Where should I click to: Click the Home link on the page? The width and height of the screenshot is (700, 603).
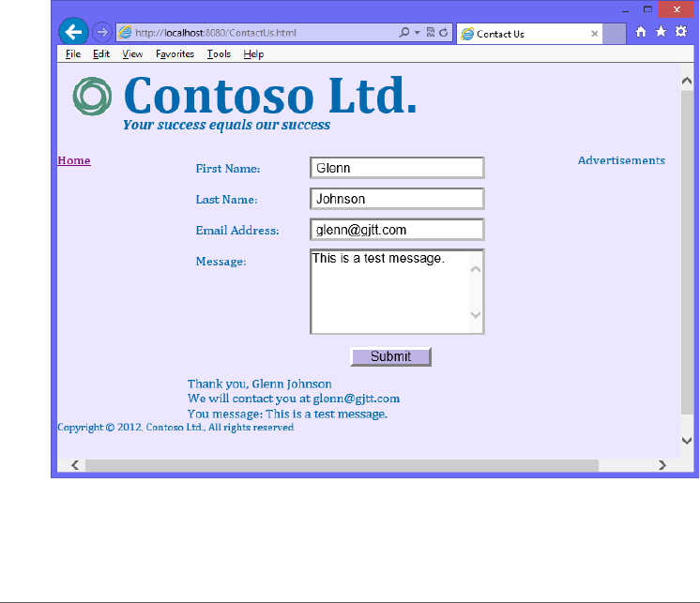click(74, 160)
